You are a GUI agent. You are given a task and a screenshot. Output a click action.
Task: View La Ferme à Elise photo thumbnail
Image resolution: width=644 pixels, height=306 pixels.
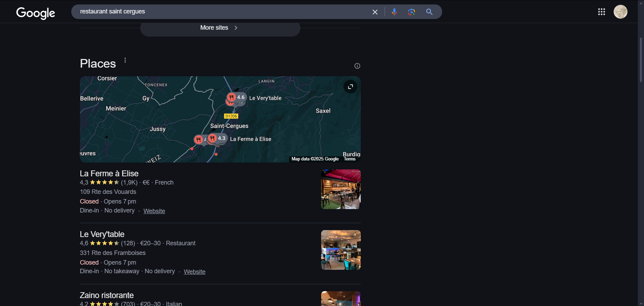pos(341,189)
